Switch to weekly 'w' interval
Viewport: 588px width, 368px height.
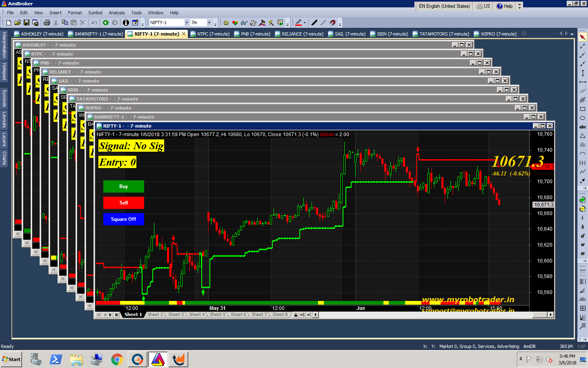(x=583, y=245)
